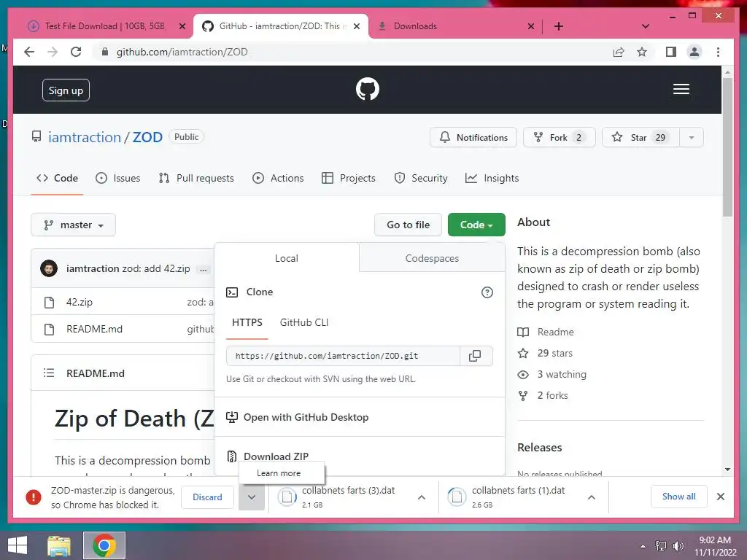Click the network tray icon
Viewport: 747px width, 560px height.
[660, 546]
